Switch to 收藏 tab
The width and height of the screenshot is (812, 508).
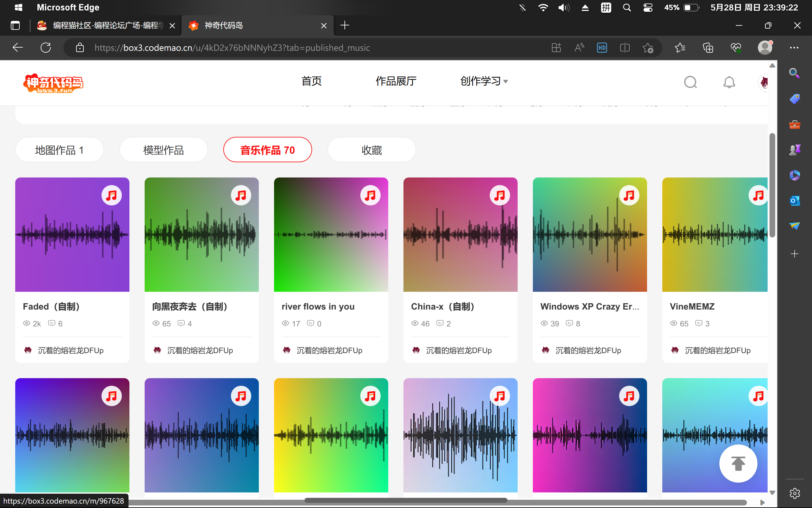371,150
